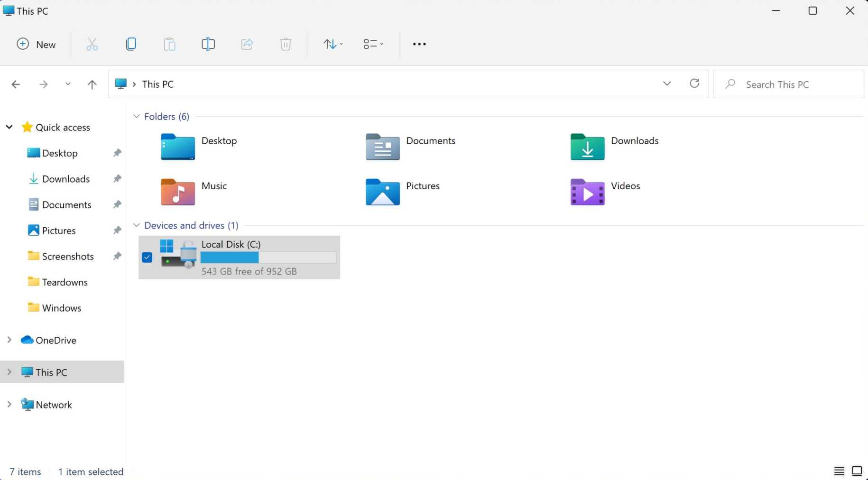Click the Delete trash can icon
Image resolution: width=868 pixels, height=480 pixels.
click(x=286, y=44)
